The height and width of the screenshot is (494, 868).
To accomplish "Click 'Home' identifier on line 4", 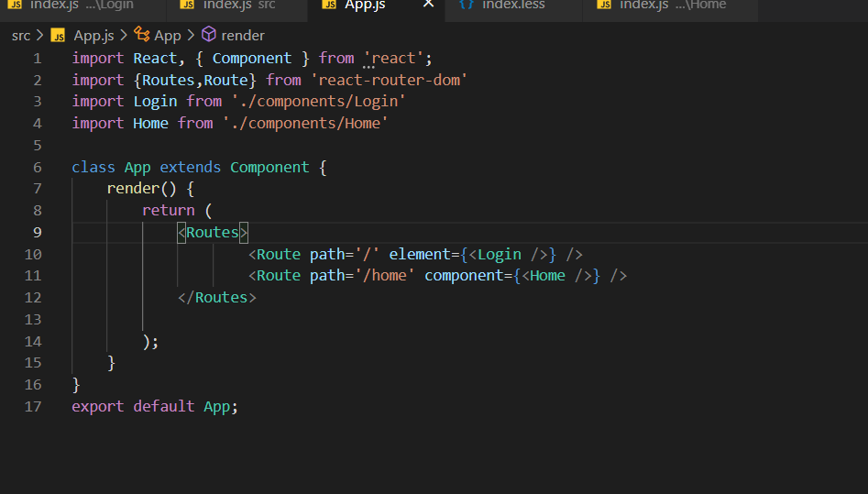I will pos(150,124).
